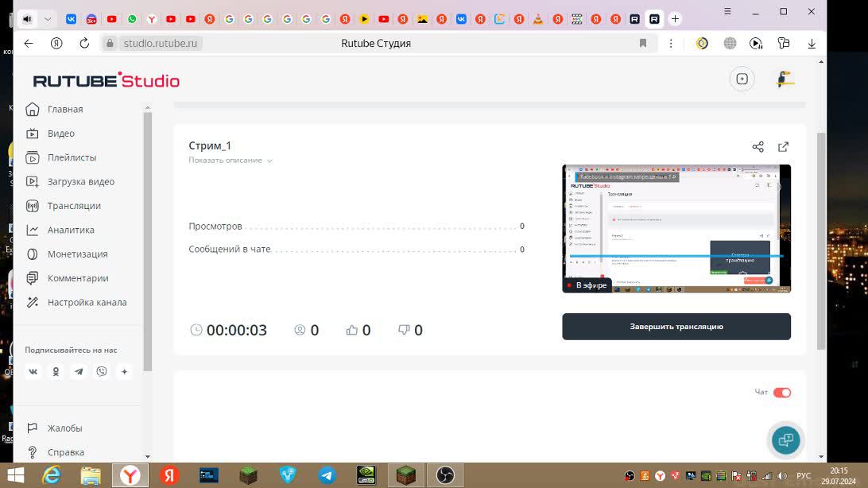Image resolution: width=868 pixels, height=488 pixels.
Task: Click the lock icon for site security info
Action: 110,43
